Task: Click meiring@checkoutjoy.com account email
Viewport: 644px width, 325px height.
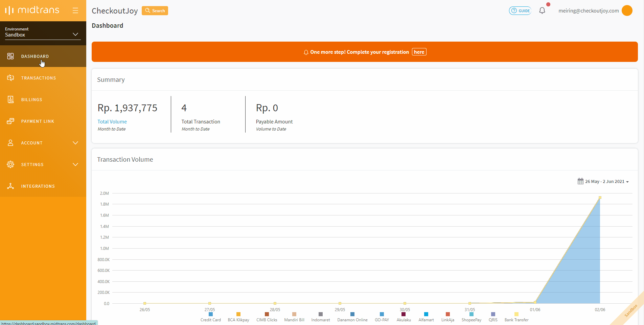Action: [x=589, y=10]
